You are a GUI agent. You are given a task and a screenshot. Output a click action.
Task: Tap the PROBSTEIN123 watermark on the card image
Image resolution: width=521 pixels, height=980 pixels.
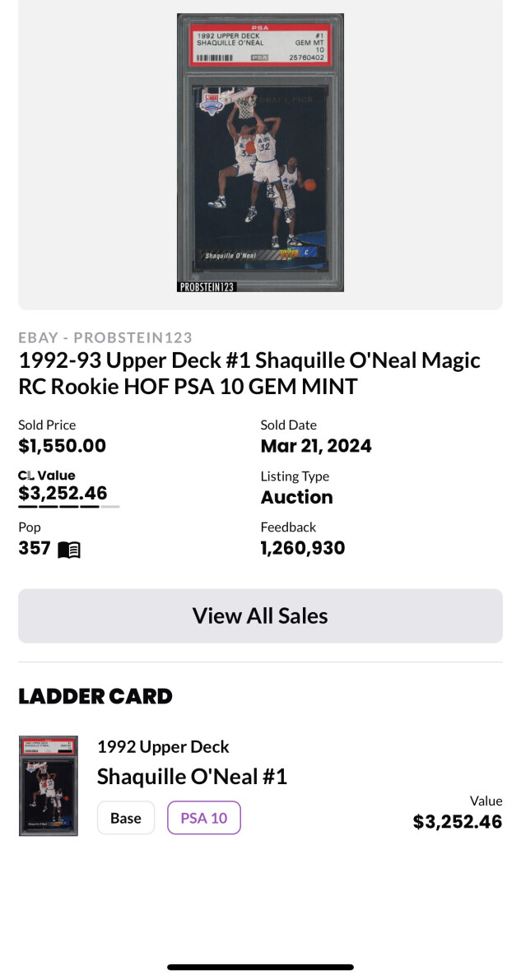[207, 286]
